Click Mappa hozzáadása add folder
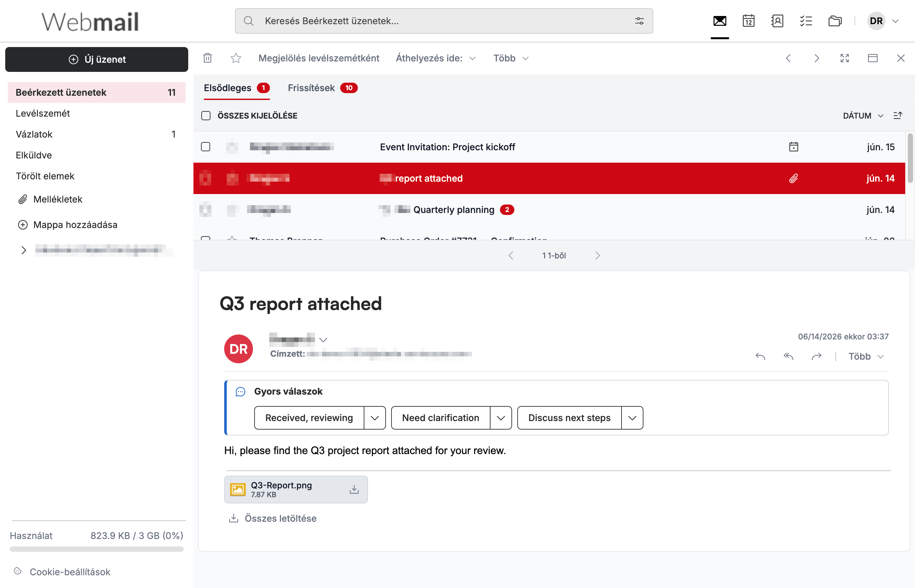 [68, 224]
